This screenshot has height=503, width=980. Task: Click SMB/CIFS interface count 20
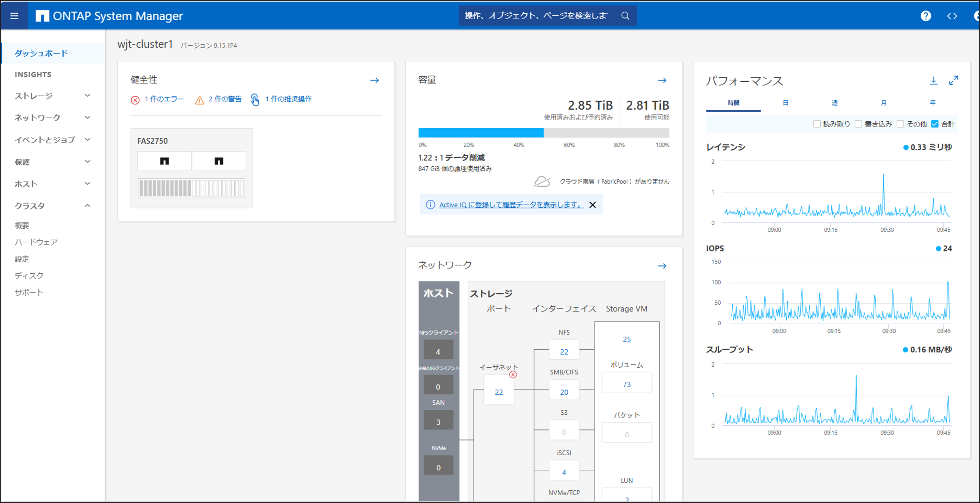[564, 392]
